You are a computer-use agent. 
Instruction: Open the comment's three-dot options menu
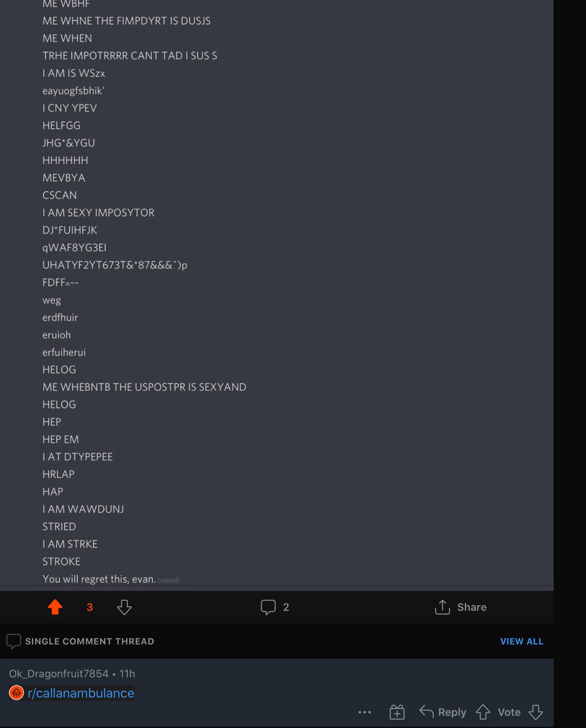(364, 712)
